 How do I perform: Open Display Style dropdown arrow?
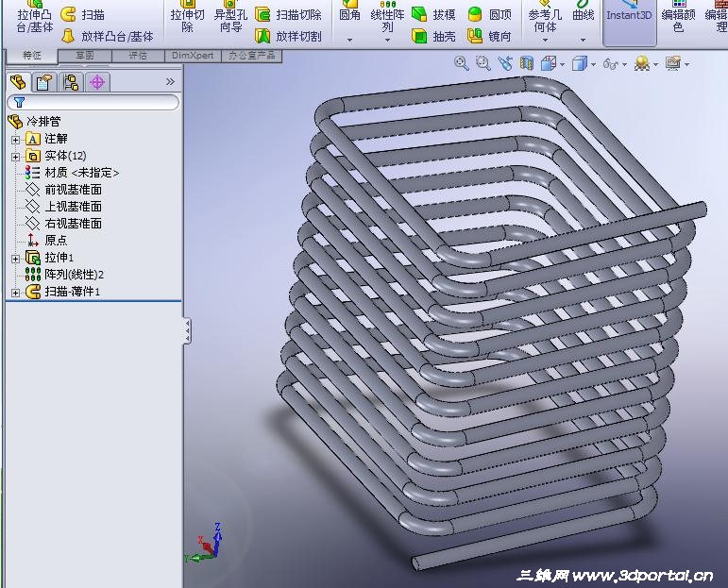(x=593, y=64)
